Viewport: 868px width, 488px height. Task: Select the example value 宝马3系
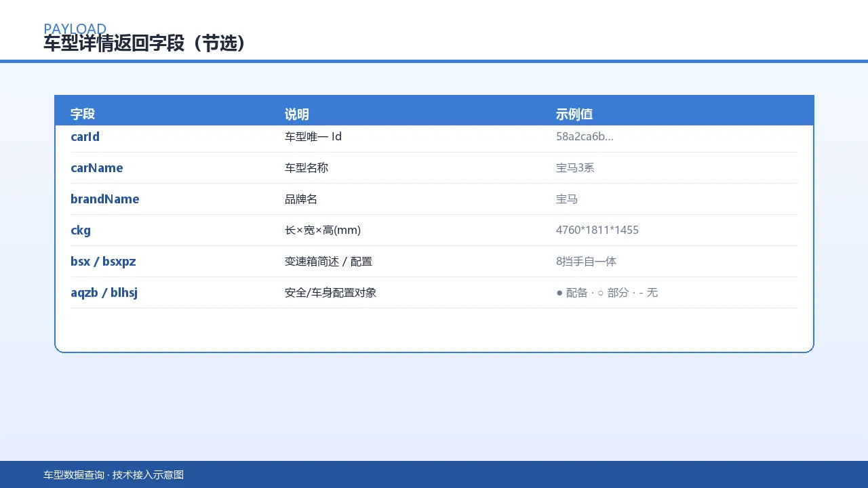[x=575, y=168]
